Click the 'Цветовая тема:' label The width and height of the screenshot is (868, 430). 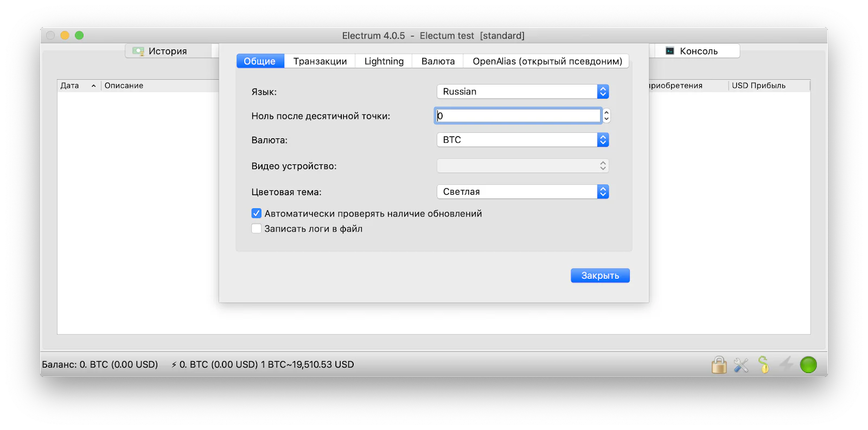point(286,192)
